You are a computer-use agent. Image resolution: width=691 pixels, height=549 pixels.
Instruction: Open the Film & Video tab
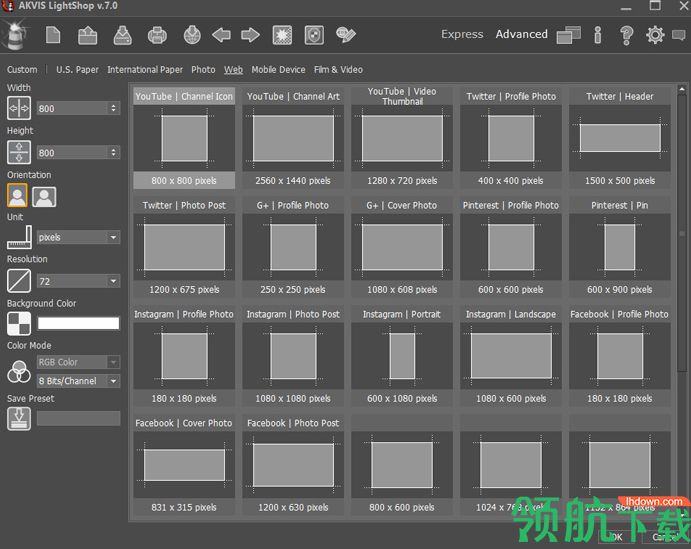click(338, 70)
